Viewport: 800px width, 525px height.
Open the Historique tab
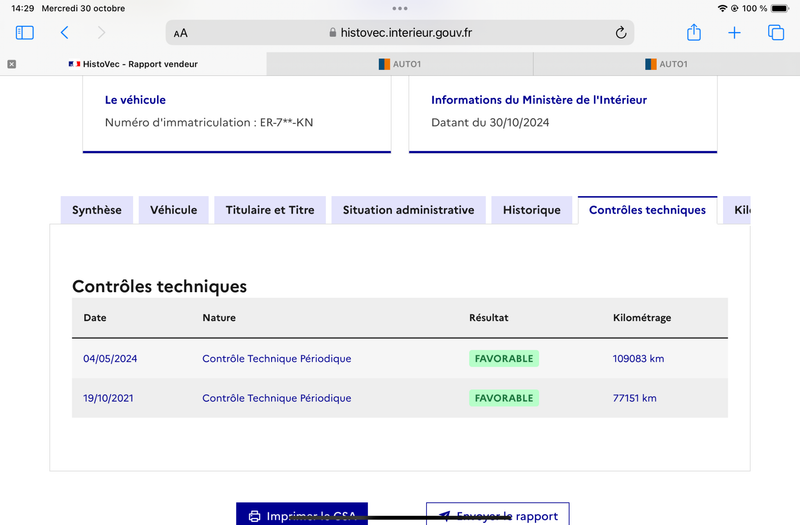532,210
